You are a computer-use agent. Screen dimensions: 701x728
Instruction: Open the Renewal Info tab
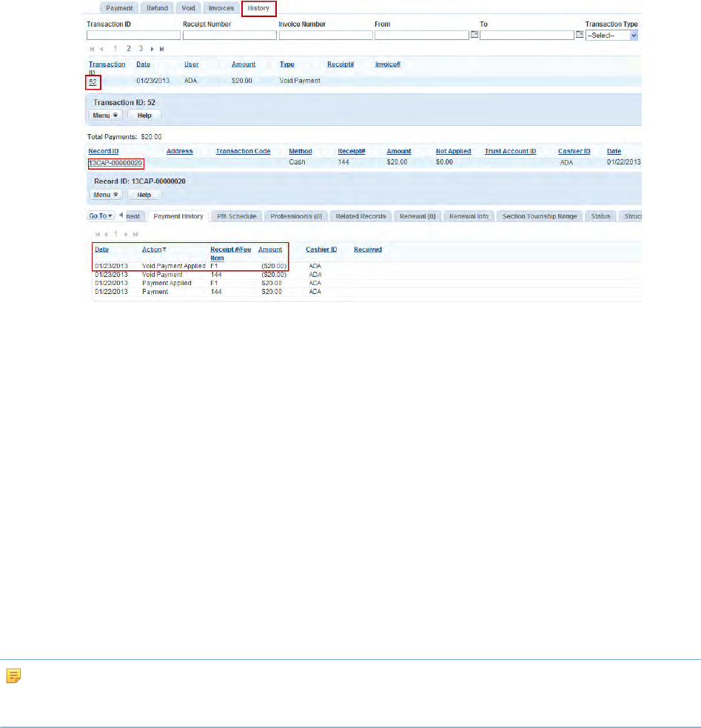(x=469, y=216)
